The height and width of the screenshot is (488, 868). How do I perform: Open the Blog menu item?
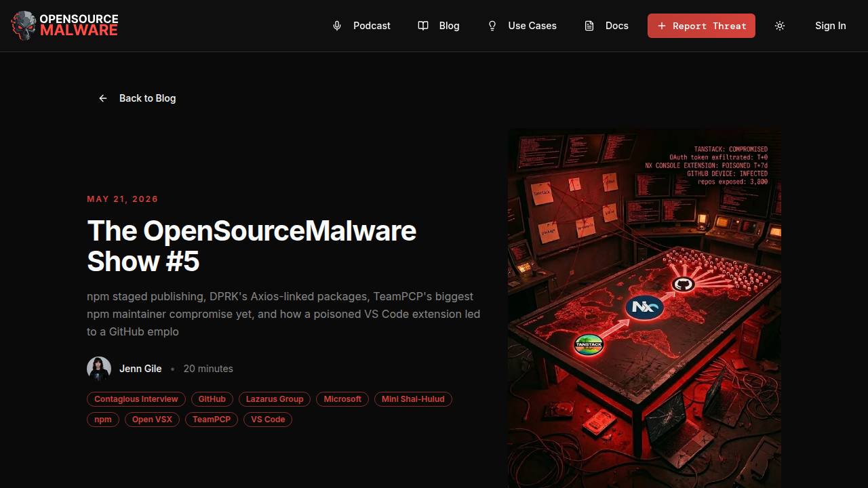(x=439, y=26)
